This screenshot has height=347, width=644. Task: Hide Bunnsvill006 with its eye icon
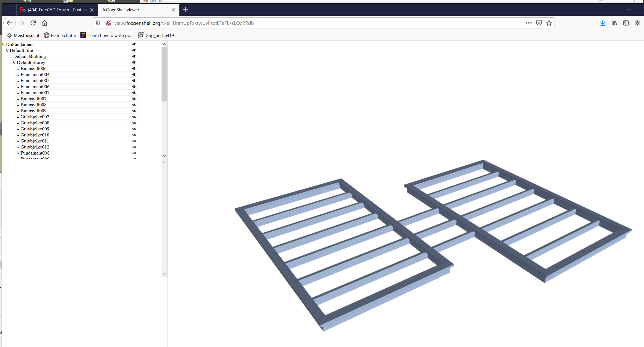coord(134,69)
